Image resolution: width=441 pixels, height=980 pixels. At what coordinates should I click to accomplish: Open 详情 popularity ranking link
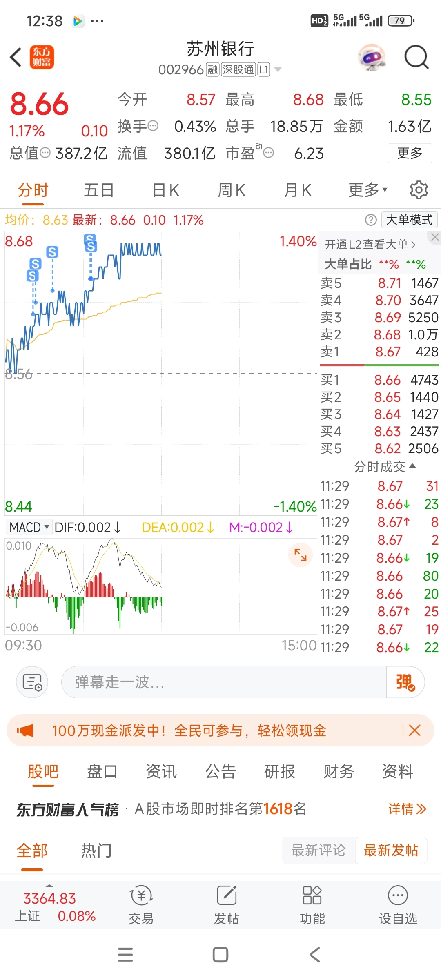(x=407, y=809)
